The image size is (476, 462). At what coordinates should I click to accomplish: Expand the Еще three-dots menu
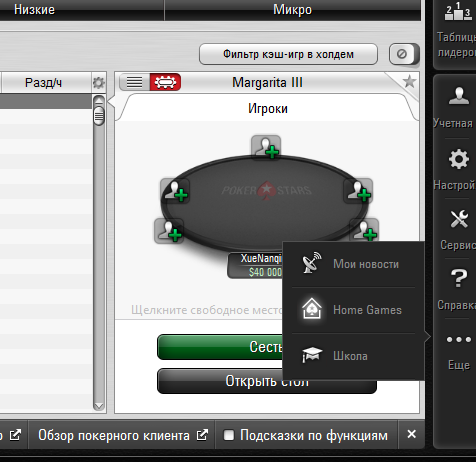[x=459, y=340]
